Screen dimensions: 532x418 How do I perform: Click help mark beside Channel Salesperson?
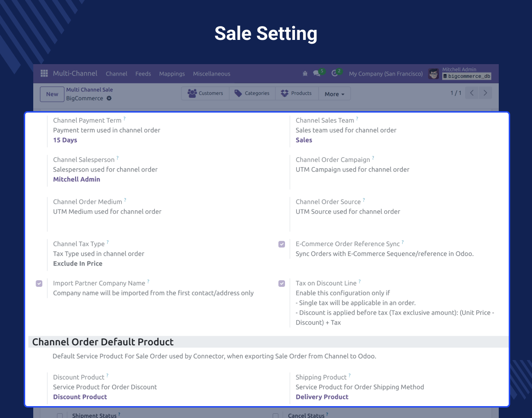117,158
